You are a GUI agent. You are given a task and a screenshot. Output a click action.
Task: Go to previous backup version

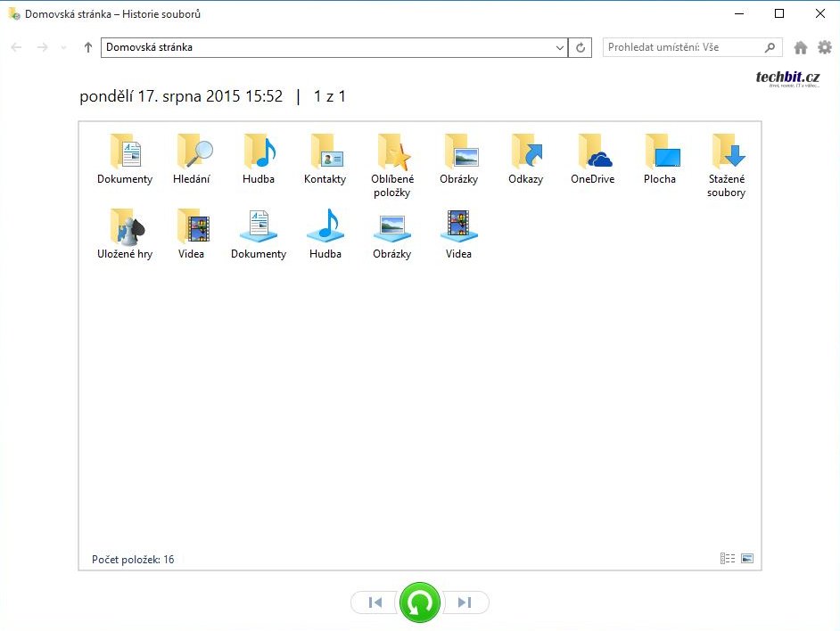click(x=375, y=603)
